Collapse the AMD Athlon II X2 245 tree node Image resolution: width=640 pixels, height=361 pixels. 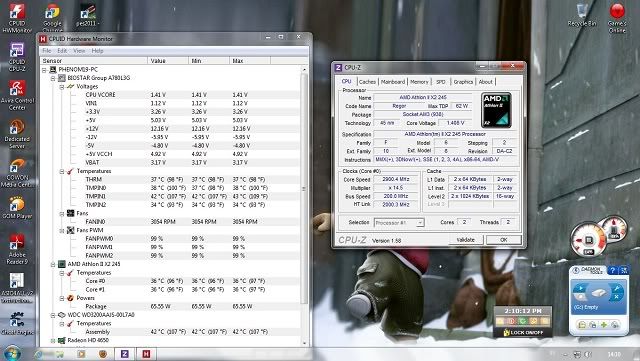(x=53, y=265)
